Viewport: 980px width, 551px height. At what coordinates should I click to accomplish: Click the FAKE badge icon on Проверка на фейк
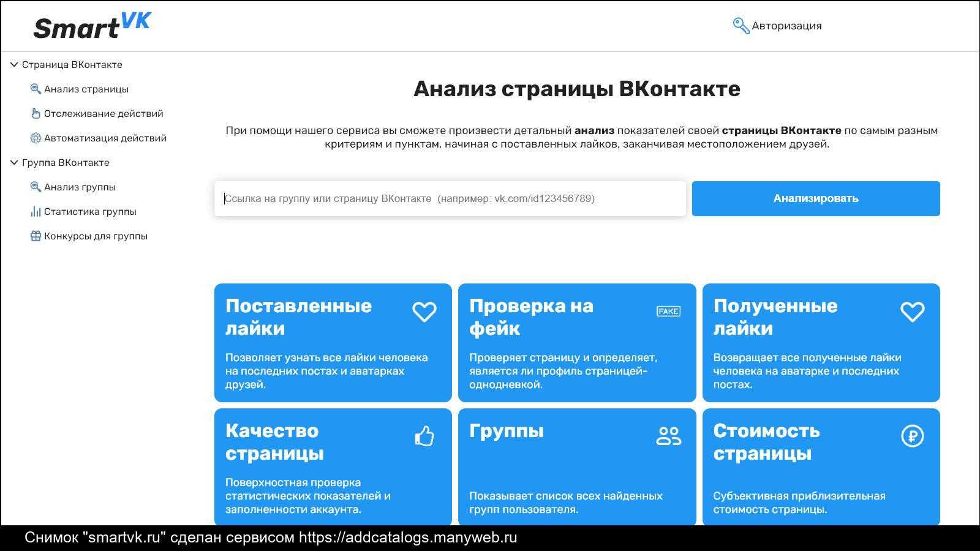point(668,311)
